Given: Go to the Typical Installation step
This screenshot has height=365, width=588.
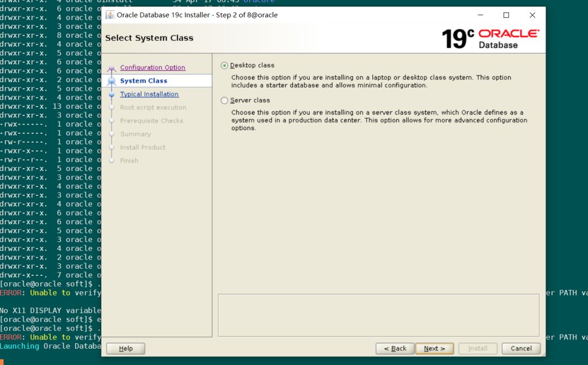Looking at the screenshot, I should [149, 94].
